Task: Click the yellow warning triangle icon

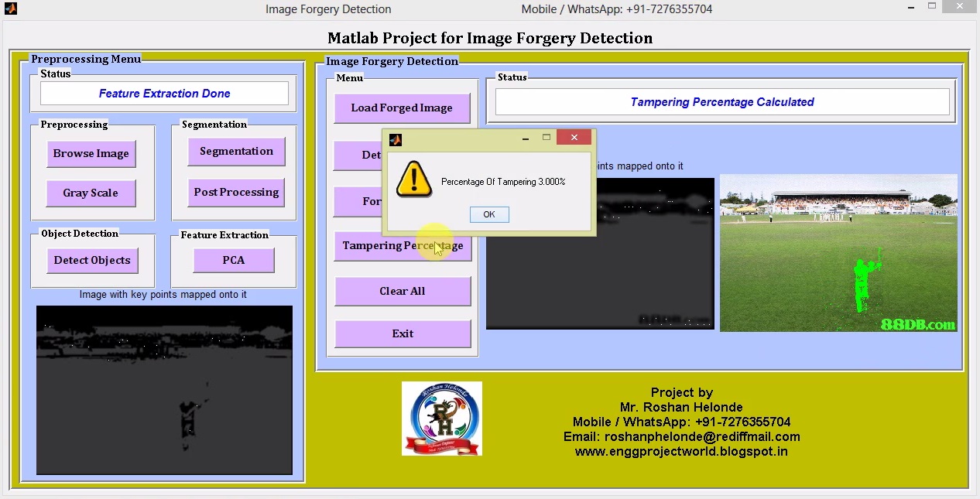Action: coord(413,179)
